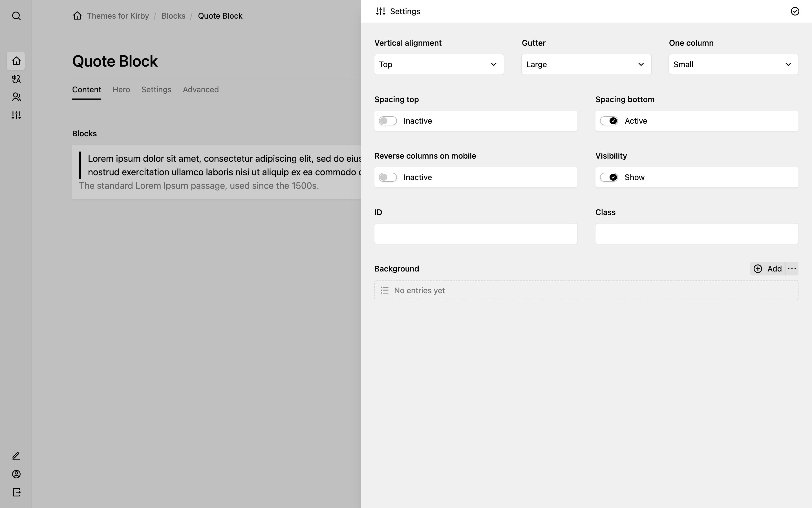
Task: Switch to the Advanced tab
Action: click(x=201, y=90)
